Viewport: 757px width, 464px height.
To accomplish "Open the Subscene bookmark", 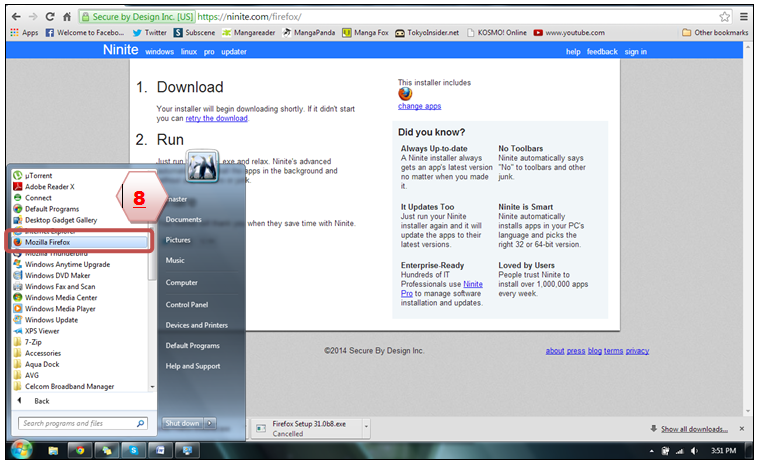I will [x=195, y=32].
